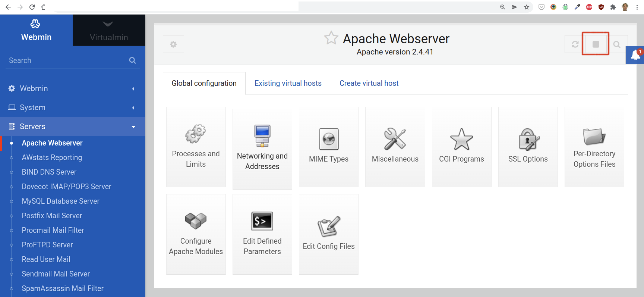Open MySQL Database Server link

click(x=60, y=201)
